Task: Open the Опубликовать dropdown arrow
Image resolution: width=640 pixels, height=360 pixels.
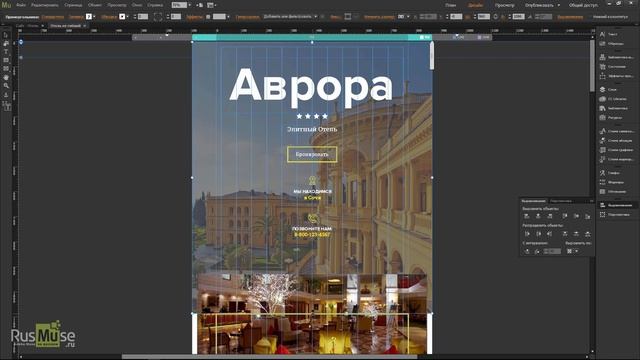Action: (559, 5)
